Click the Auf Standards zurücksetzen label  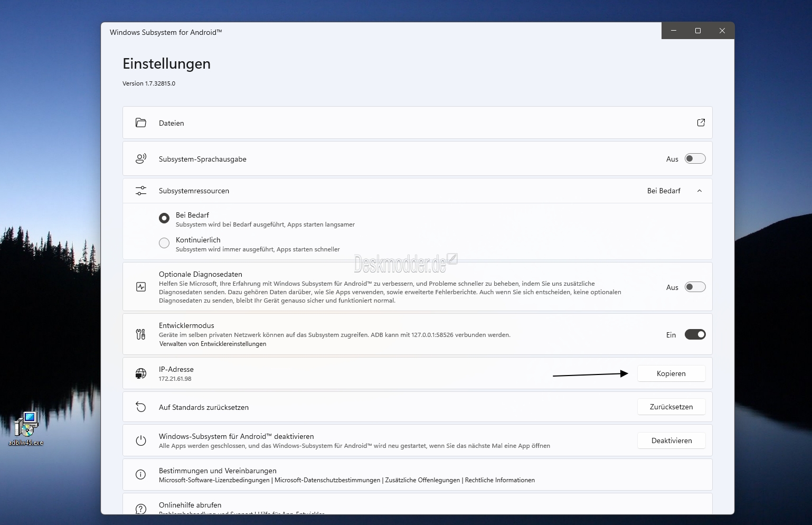[204, 407]
